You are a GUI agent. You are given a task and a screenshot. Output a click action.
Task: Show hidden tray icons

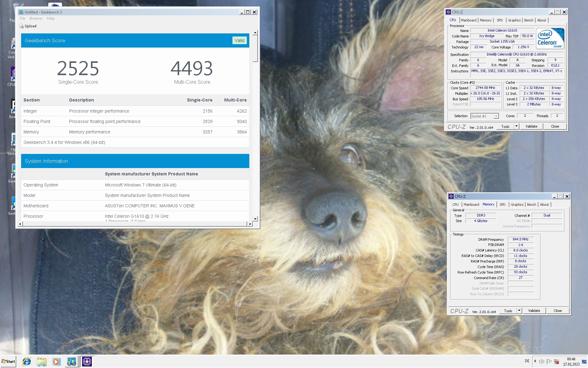535,361
